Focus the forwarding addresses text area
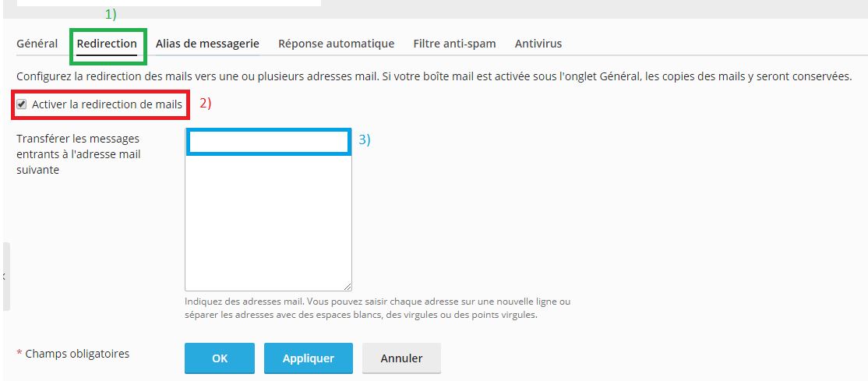Screen dimensions: 868x381 268,218
